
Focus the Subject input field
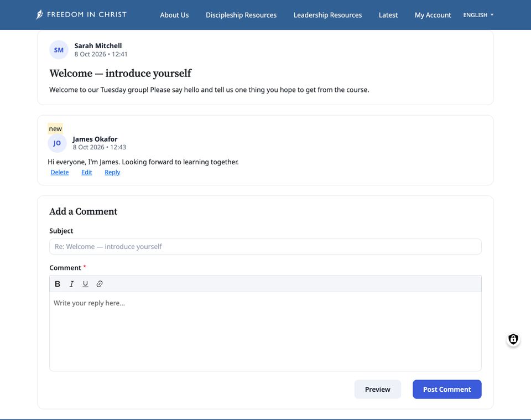[265, 247]
